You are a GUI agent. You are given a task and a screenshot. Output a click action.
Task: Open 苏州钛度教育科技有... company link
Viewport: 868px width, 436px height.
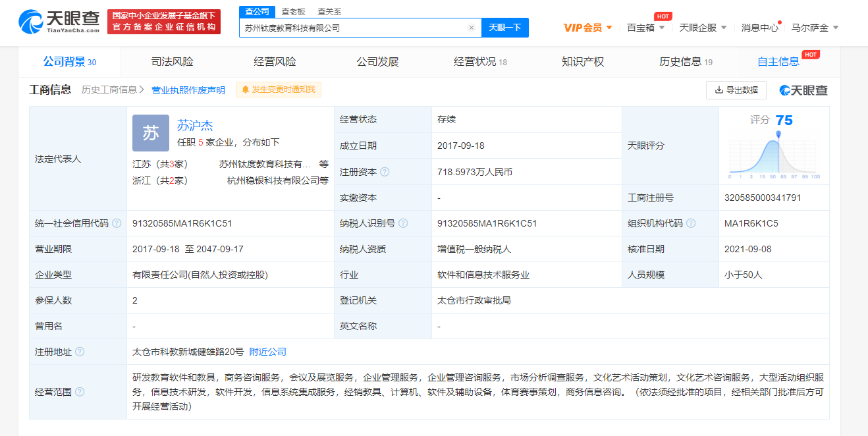click(265, 164)
